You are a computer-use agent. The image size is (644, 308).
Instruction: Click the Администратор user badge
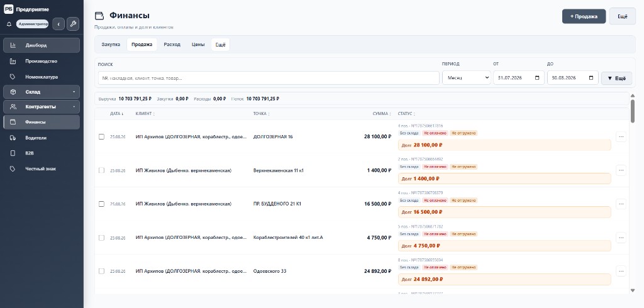pos(33,25)
